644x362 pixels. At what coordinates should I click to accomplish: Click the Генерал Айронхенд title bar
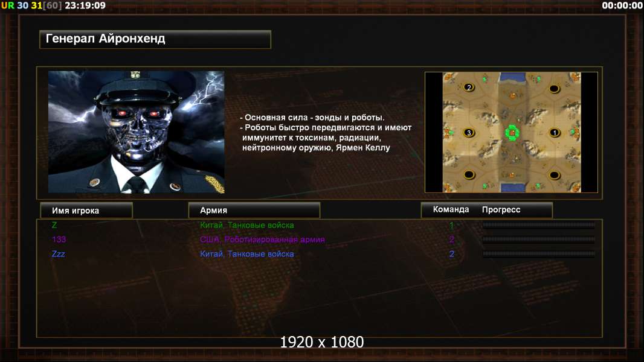[x=155, y=39]
